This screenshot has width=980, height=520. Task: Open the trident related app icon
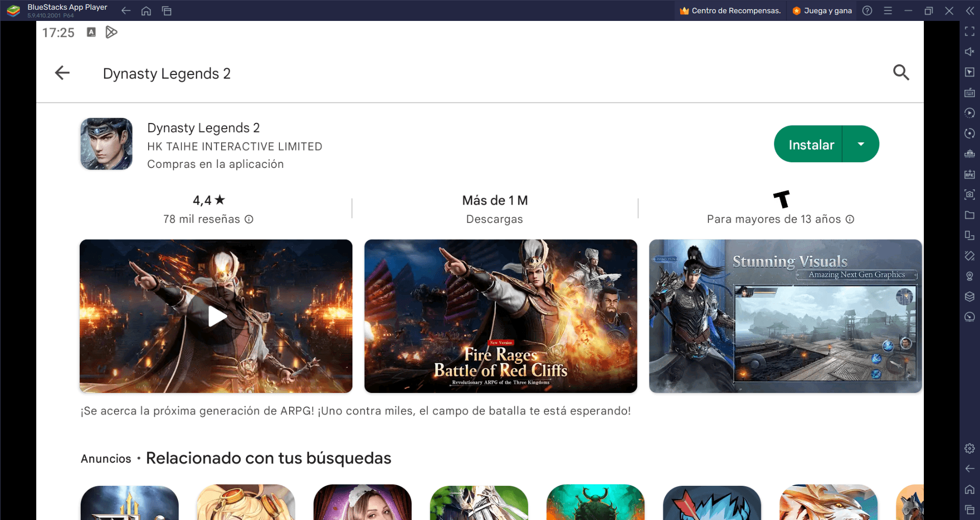click(130, 503)
